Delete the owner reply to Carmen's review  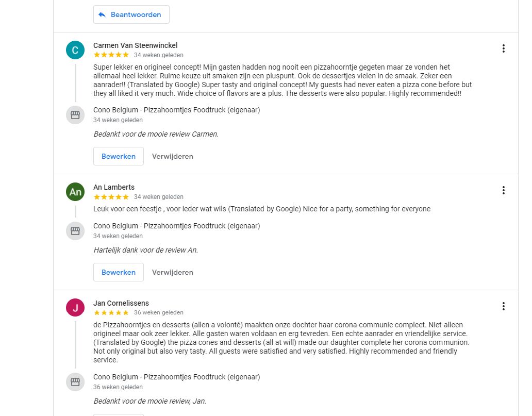pyautogui.click(x=173, y=156)
